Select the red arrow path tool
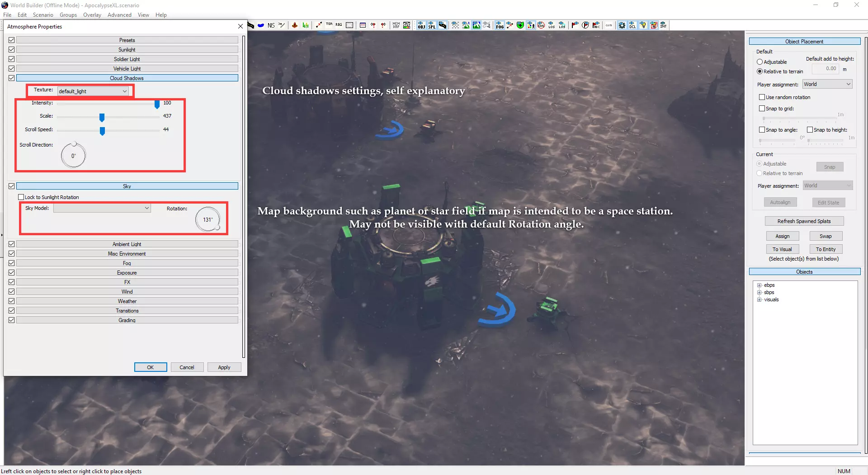 [x=319, y=25]
